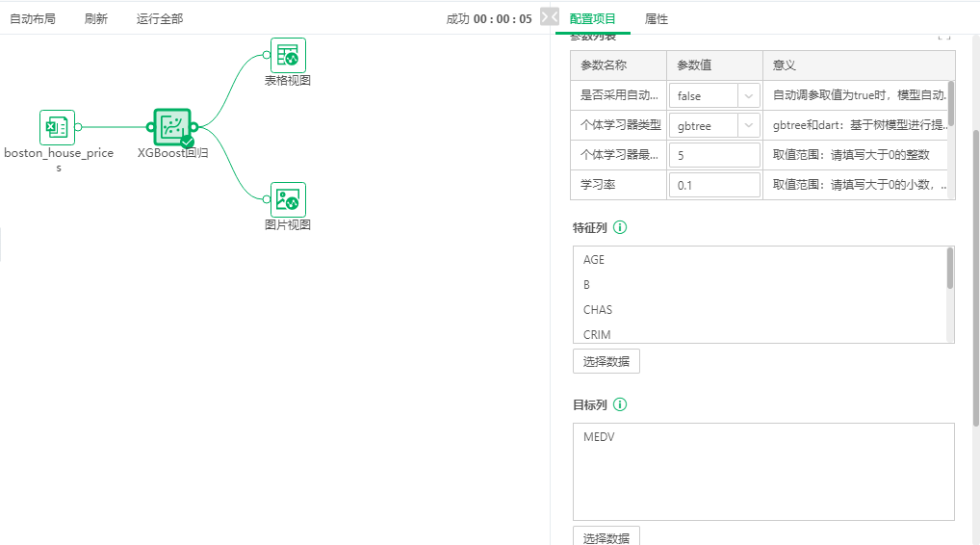Screen dimensions: 980x545
Task: Click the input port of the 表格视图 node
Action: 267,55
